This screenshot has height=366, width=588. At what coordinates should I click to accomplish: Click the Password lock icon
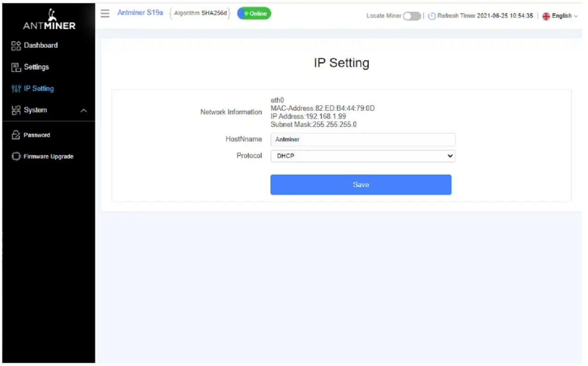[16, 135]
